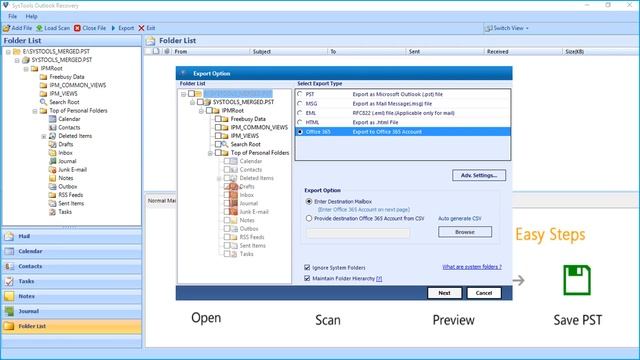Collapse IPMRoot node in export dialog tree

click(x=201, y=111)
